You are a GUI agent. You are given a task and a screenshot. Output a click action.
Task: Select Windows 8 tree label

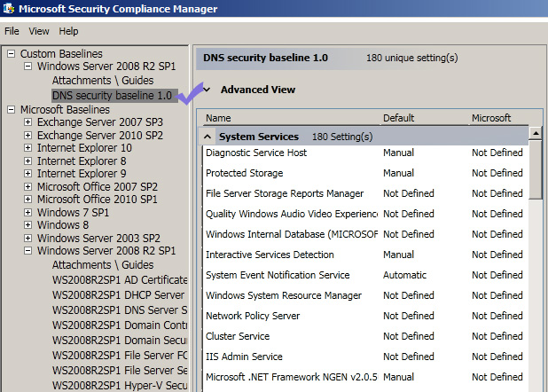(x=63, y=225)
